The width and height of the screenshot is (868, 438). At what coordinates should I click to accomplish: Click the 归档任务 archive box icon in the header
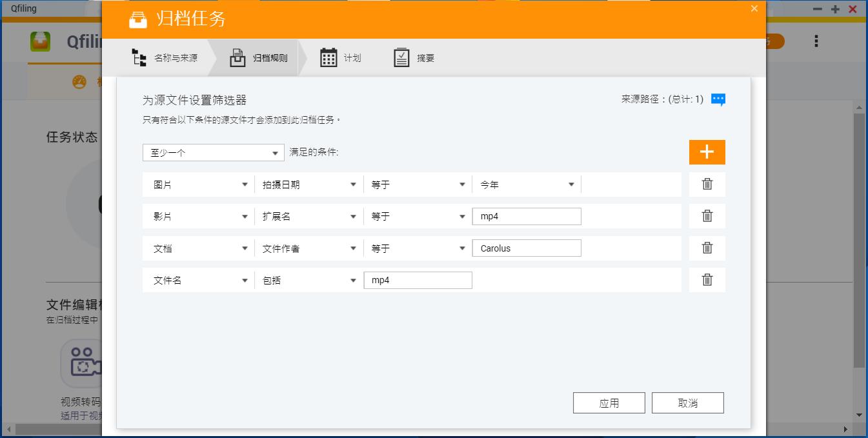(x=138, y=19)
